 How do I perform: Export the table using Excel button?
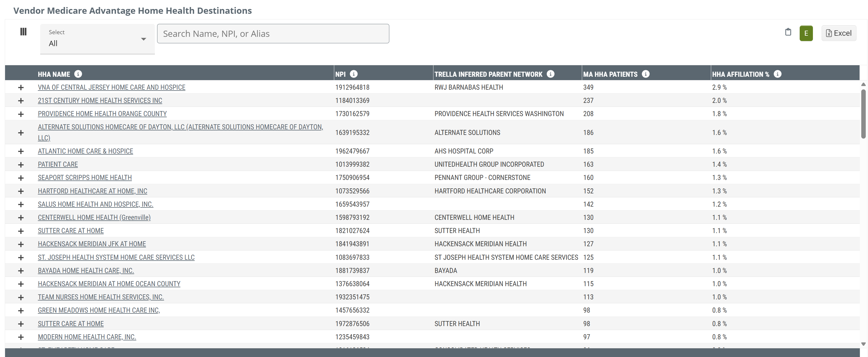pos(839,33)
